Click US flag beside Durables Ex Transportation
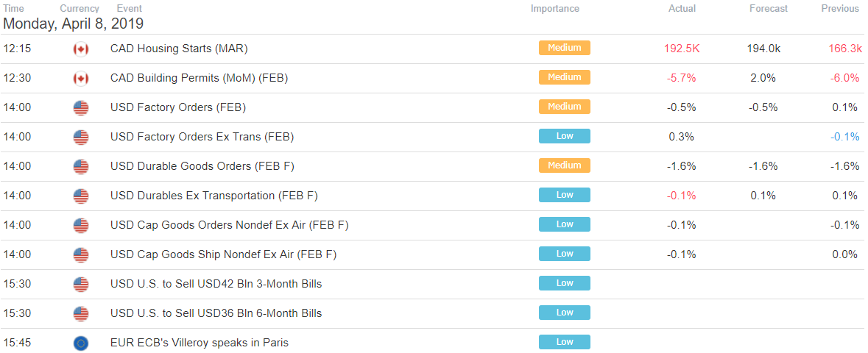868x353 pixels. tap(81, 196)
